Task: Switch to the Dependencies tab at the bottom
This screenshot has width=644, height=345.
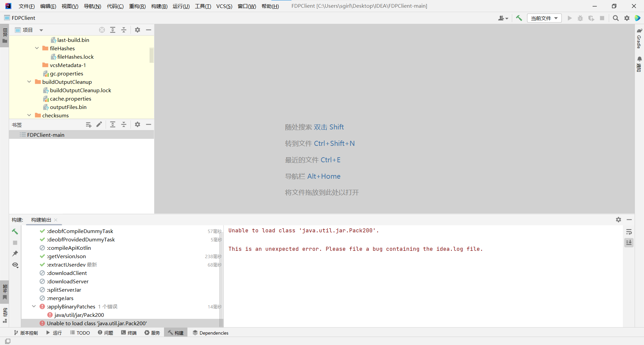Action: point(210,333)
